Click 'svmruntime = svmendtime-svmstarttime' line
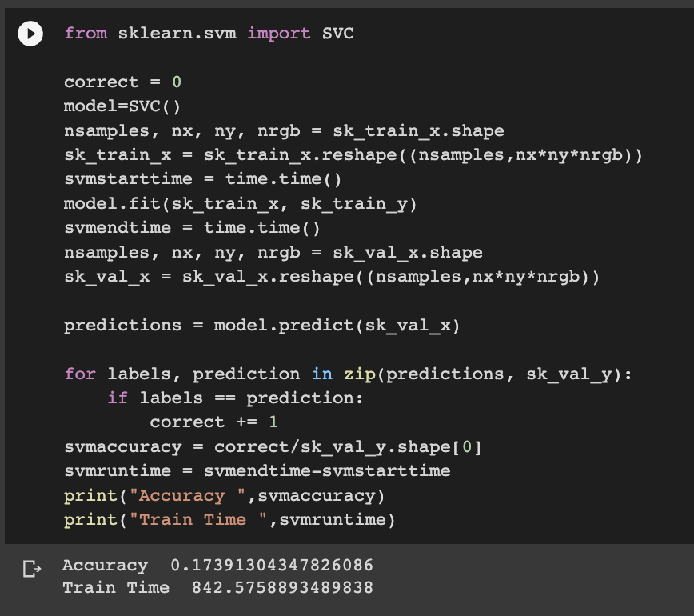The width and height of the screenshot is (694, 616). click(x=257, y=470)
